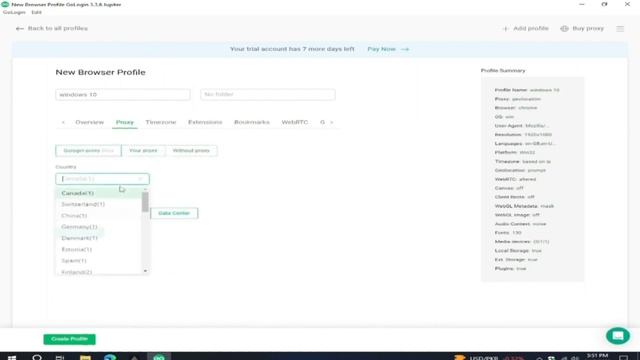Open the Edit menu in menu bar
640x360 pixels.
(x=36, y=12)
